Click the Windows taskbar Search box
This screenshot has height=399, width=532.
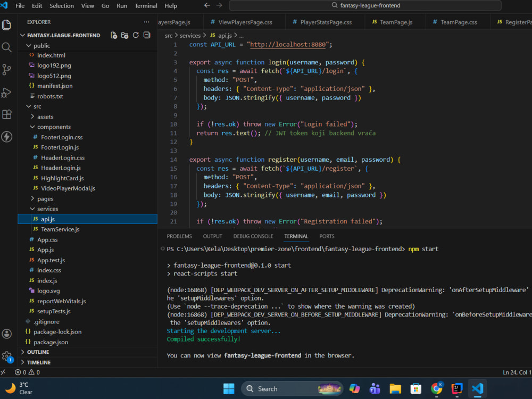pos(292,389)
